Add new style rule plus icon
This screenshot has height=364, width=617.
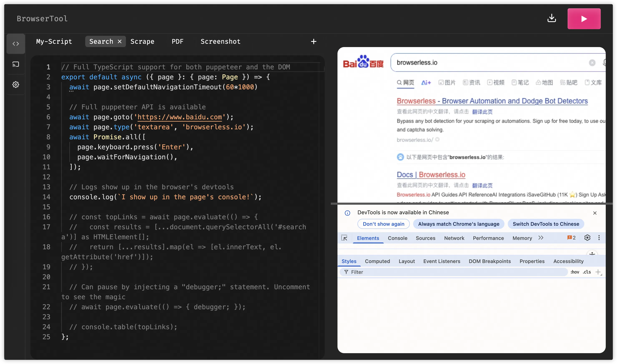[x=598, y=272]
